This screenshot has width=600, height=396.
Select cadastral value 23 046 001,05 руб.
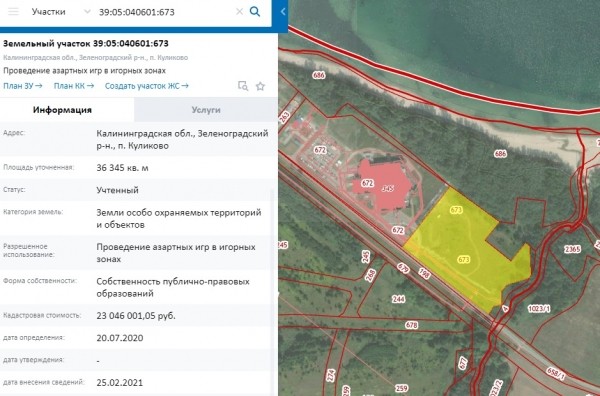[x=136, y=316]
